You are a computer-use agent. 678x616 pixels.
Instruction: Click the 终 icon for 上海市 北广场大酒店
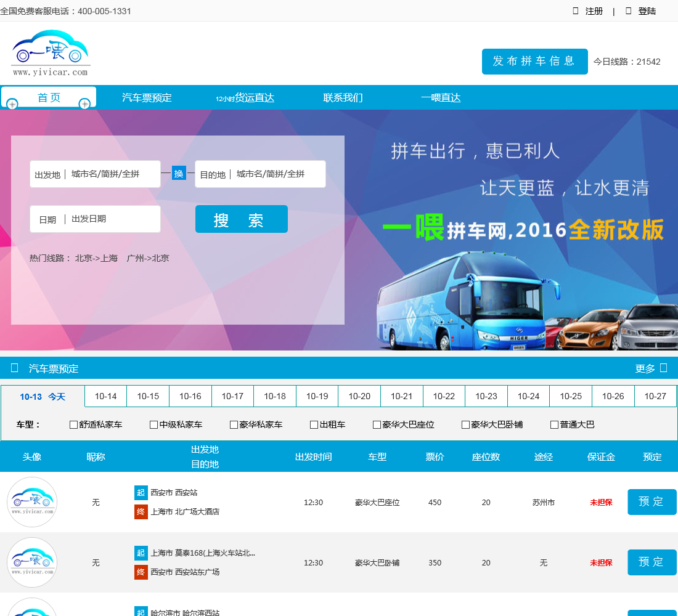tap(141, 511)
